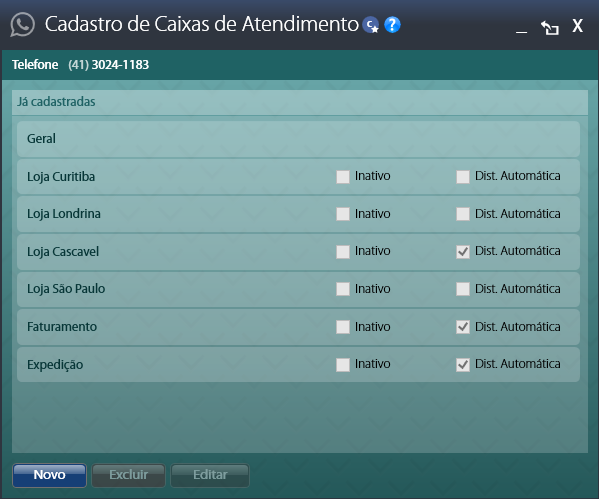
Task: Toggle Inativo checkbox for Expedição
Action: pos(343,365)
